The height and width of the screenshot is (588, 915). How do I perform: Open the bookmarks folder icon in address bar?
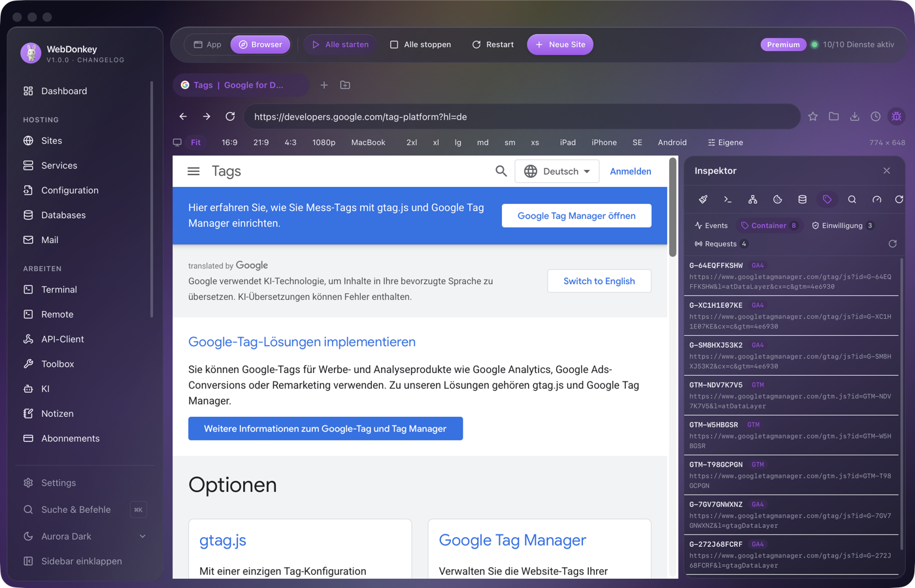point(834,116)
